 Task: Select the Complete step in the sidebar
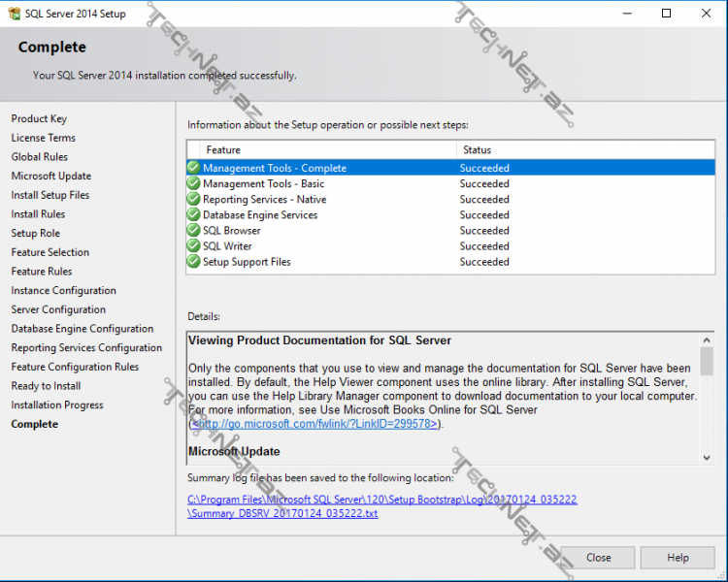tap(35, 424)
